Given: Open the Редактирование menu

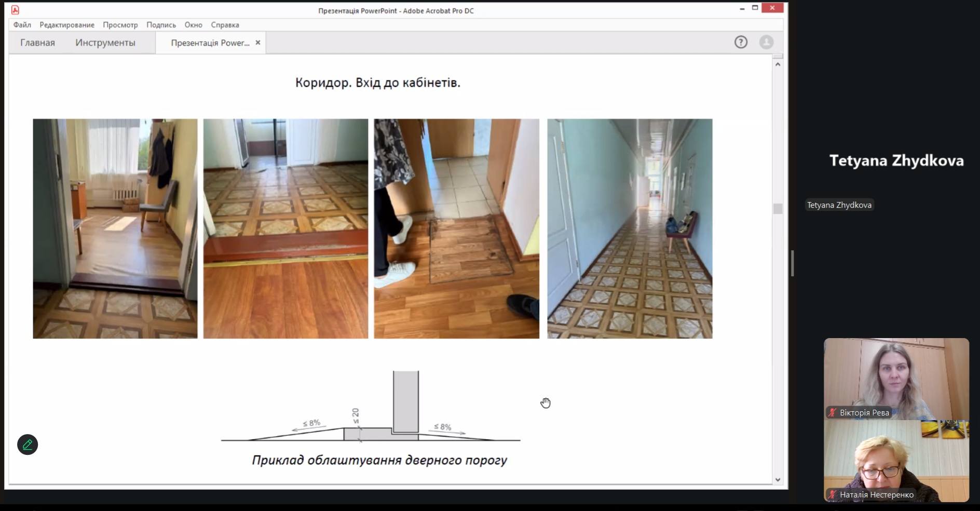Looking at the screenshot, I should coord(67,25).
